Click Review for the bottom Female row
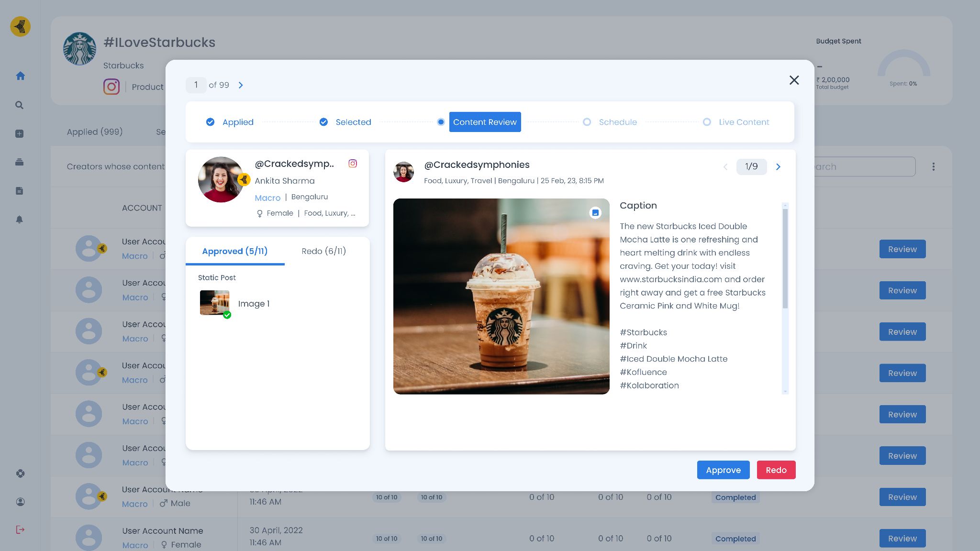Viewport: 980px width, 551px height. point(902,538)
